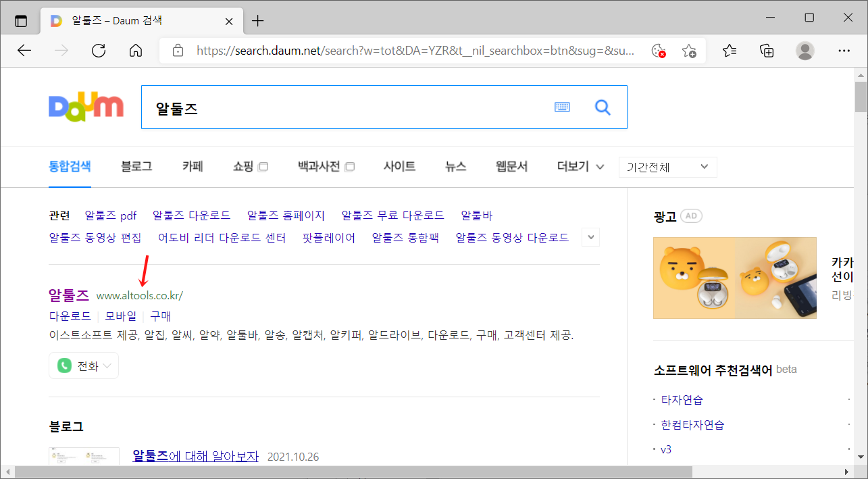The height and width of the screenshot is (479, 868).
Task: Expand the 더보기 menu
Action: (x=580, y=166)
